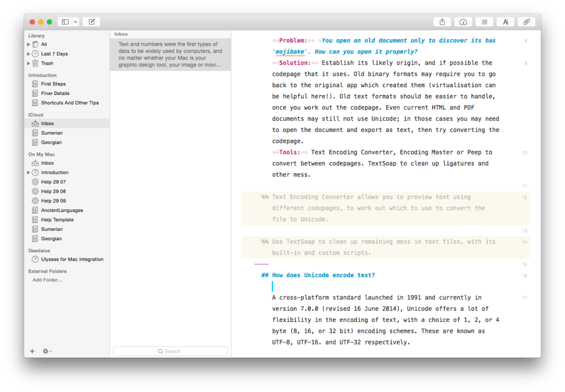The image size is (565, 392).
Task: Select the iCloud Inbox tray icon
Action: pyautogui.click(x=35, y=124)
